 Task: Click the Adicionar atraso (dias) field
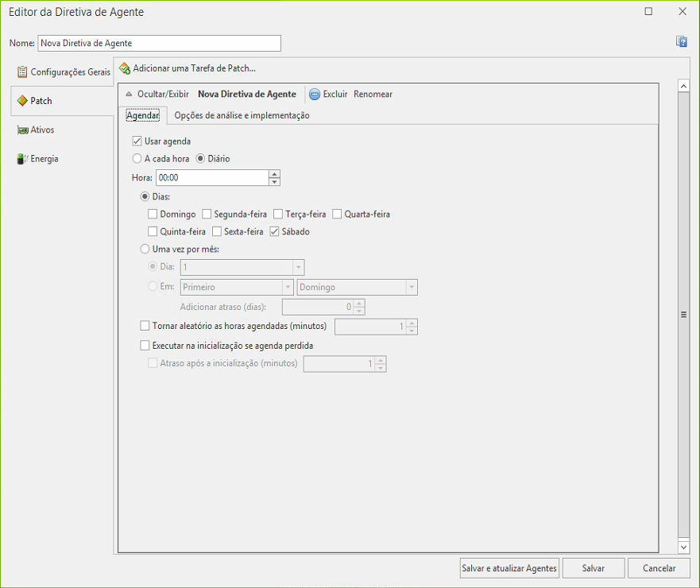click(x=318, y=308)
